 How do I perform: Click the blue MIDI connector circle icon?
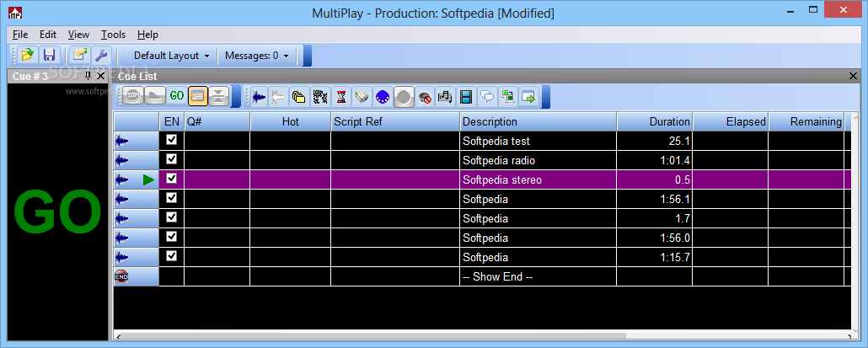(383, 97)
